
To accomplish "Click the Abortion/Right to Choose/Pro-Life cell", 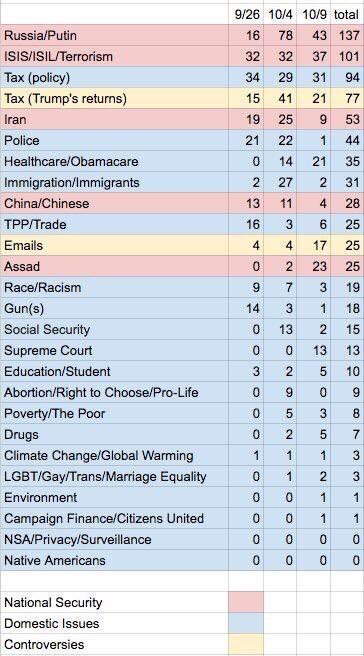I will [x=114, y=392].
